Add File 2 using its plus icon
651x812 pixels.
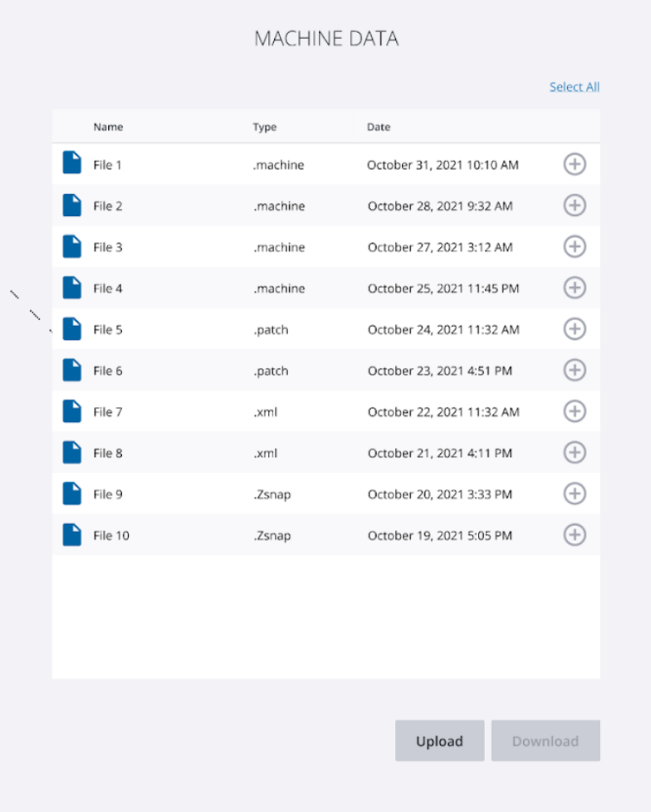coord(574,205)
